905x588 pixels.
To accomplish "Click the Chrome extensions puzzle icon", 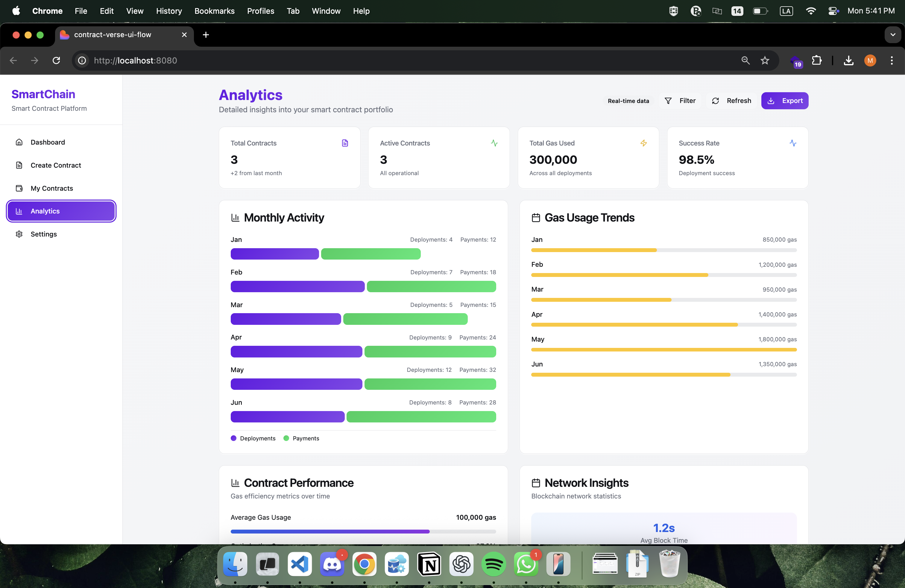I will click(x=817, y=60).
